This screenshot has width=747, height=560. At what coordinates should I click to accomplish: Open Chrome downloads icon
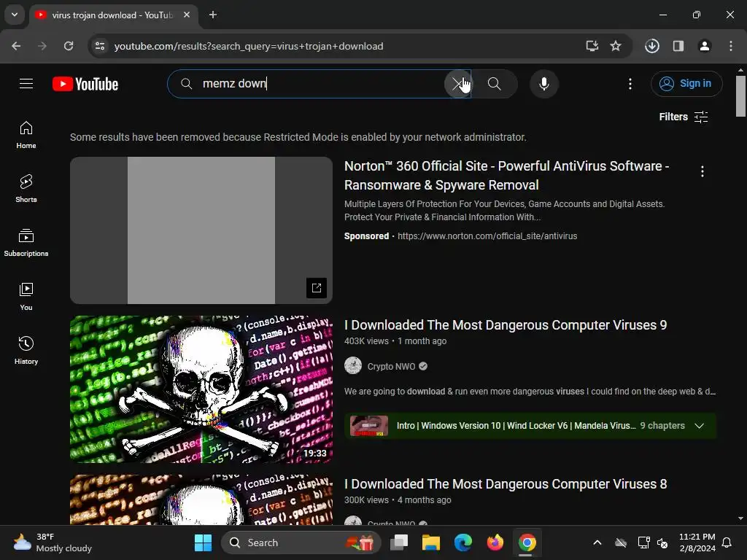click(652, 46)
